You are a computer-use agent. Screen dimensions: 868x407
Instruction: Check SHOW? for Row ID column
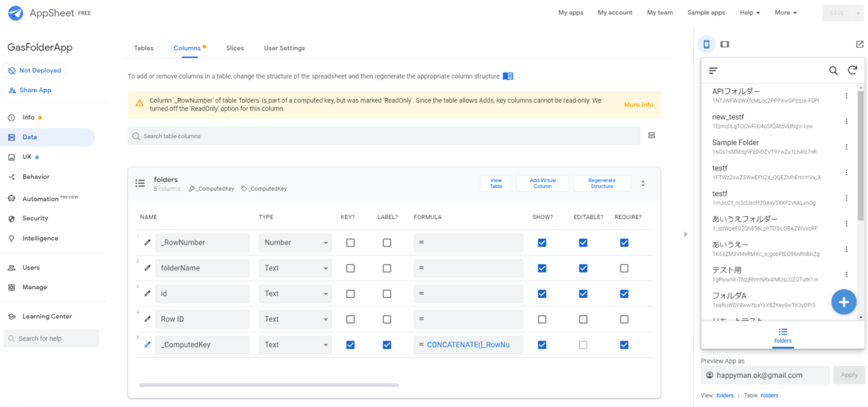tap(542, 319)
